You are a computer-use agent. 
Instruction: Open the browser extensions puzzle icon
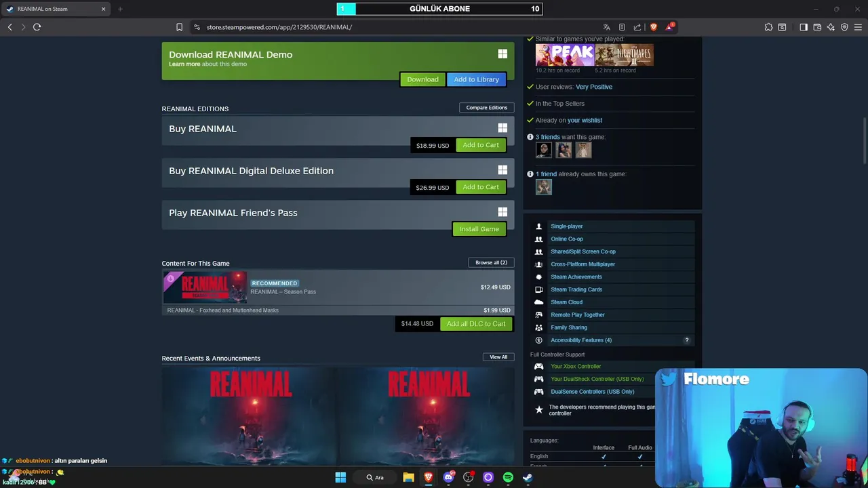click(768, 27)
